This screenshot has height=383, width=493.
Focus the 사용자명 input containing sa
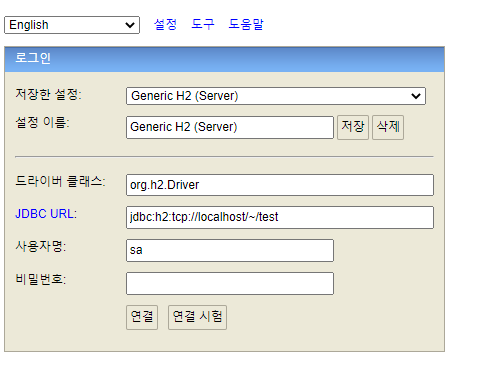tap(230, 250)
